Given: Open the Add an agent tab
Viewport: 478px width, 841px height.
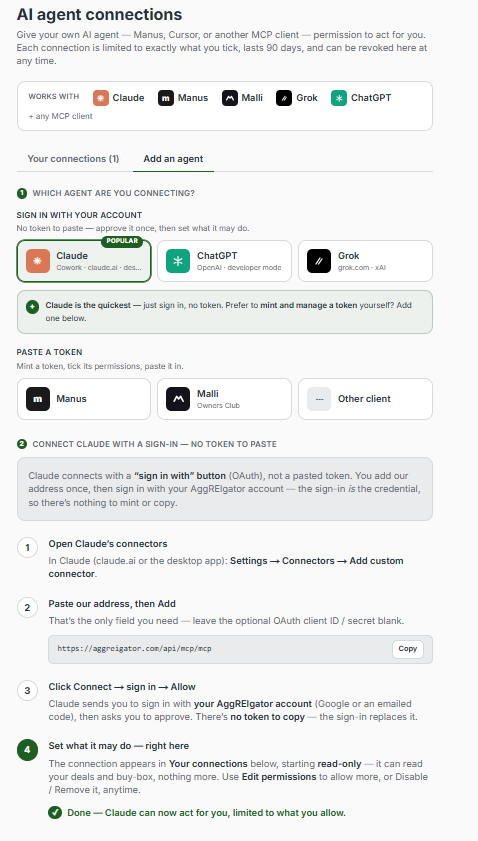Looking at the screenshot, I should pyautogui.click(x=173, y=159).
